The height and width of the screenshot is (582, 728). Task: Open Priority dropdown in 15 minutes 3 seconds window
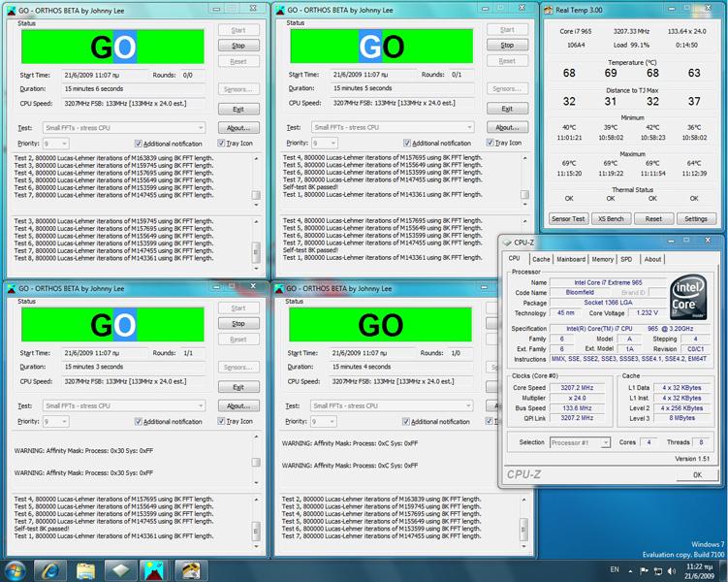tap(55, 421)
